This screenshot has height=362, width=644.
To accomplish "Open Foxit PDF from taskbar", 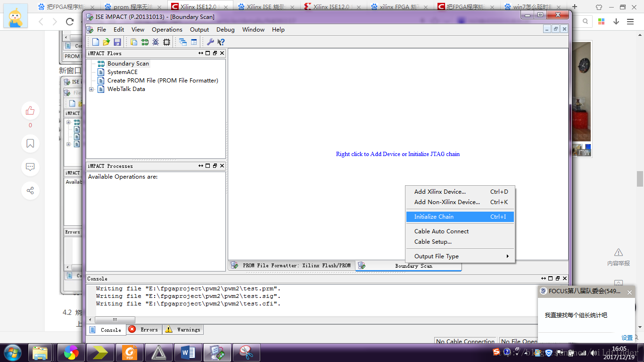I will tap(130, 353).
